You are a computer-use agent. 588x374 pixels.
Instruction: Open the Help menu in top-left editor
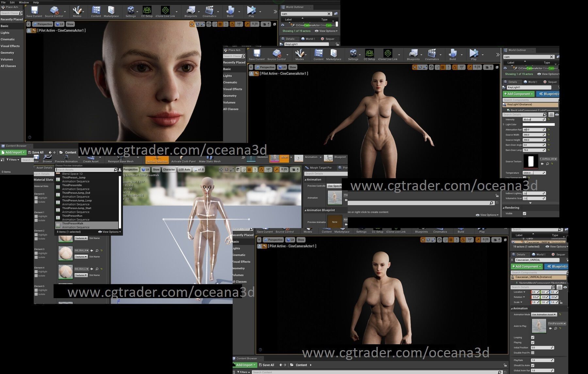36,2
